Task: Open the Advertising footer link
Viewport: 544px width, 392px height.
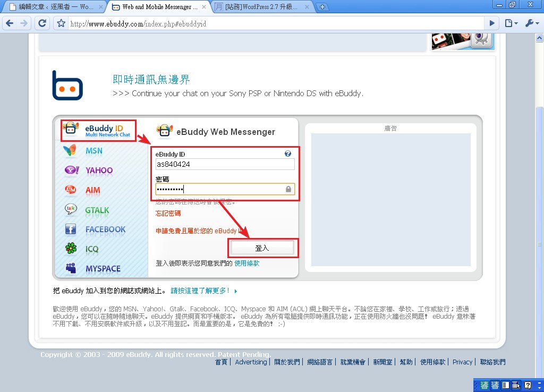Action: pos(251,362)
